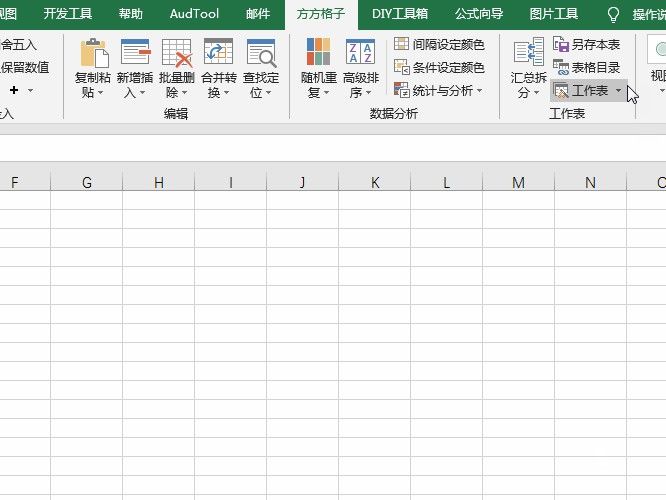The height and width of the screenshot is (500, 666).
Task: Select column J header
Action: coord(302,182)
